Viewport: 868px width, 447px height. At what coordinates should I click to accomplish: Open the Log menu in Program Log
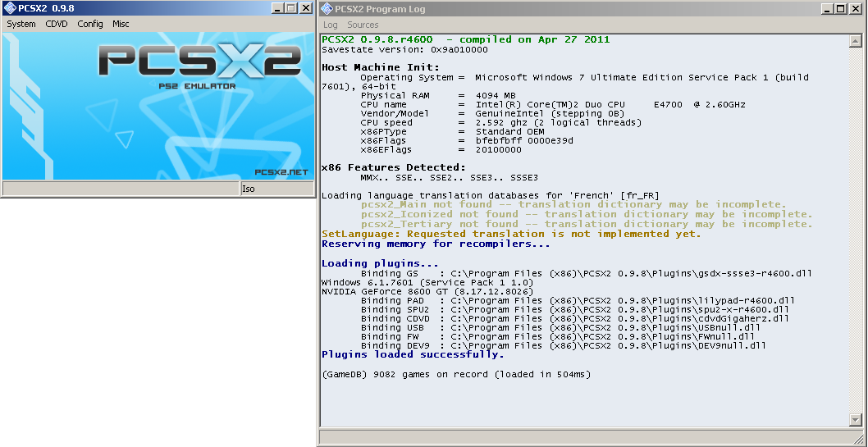pos(331,25)
